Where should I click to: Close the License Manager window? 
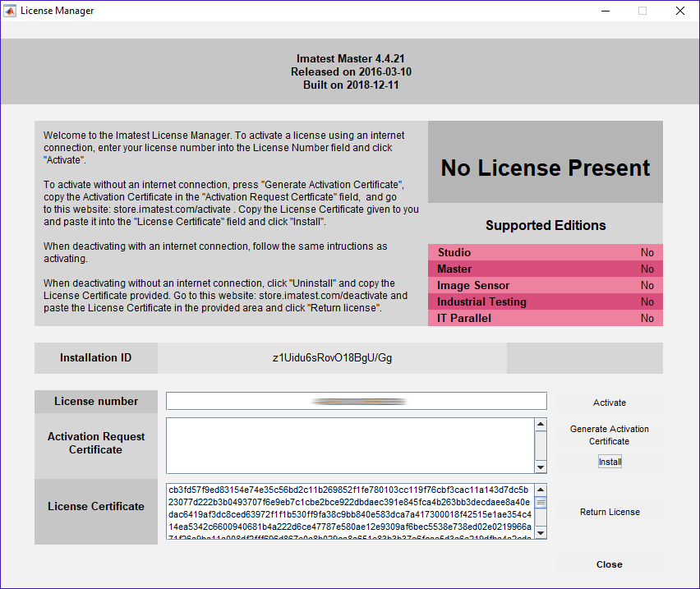[680, 11]
